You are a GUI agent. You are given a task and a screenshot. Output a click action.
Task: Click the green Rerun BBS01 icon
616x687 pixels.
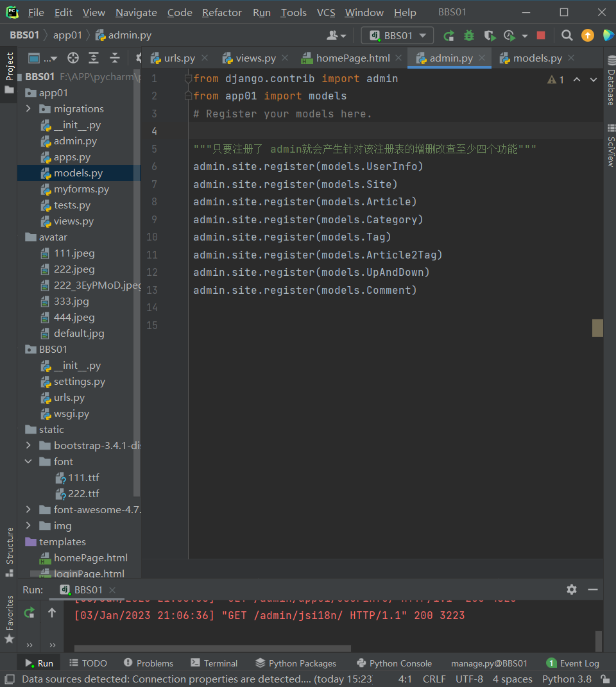(x=449, y=36)
